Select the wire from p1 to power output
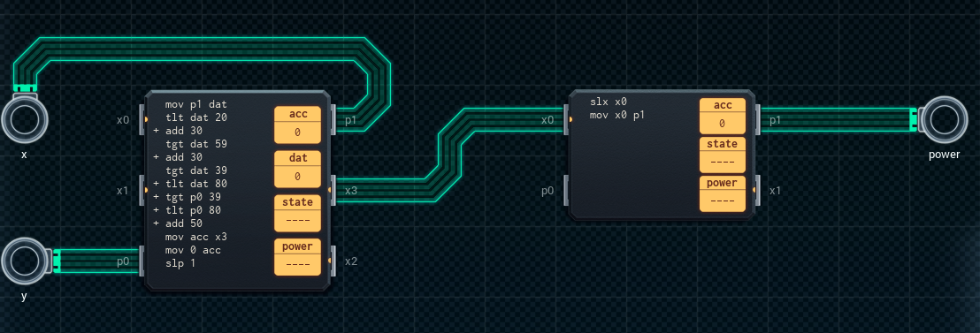980x333 pixels. click(839, 119)
